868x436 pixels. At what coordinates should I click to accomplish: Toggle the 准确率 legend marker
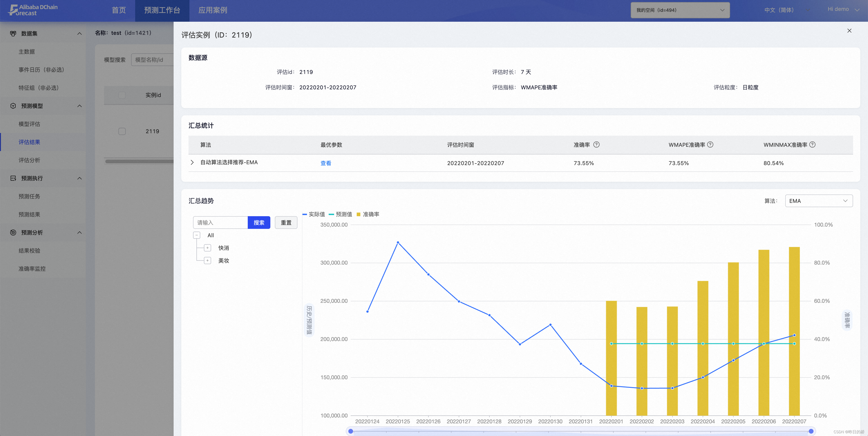click(x=359, y=214)
